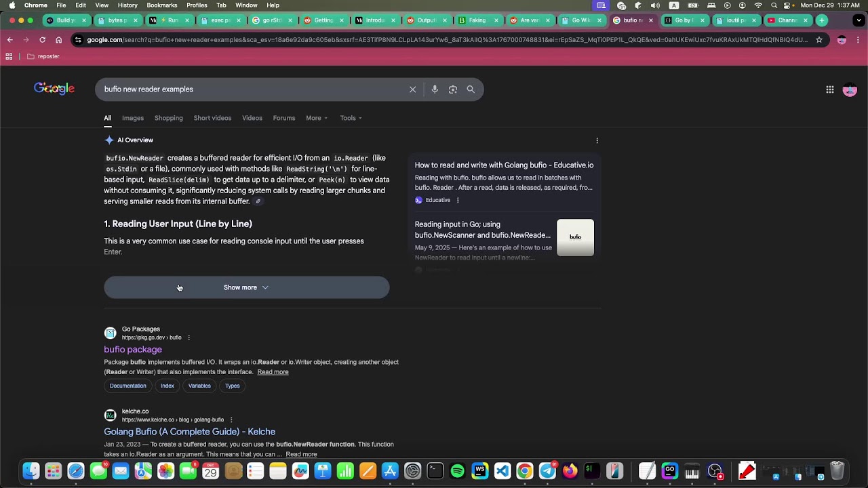Switch to Videos results tab
The image size is (868, 488).
tap(252, 118)
